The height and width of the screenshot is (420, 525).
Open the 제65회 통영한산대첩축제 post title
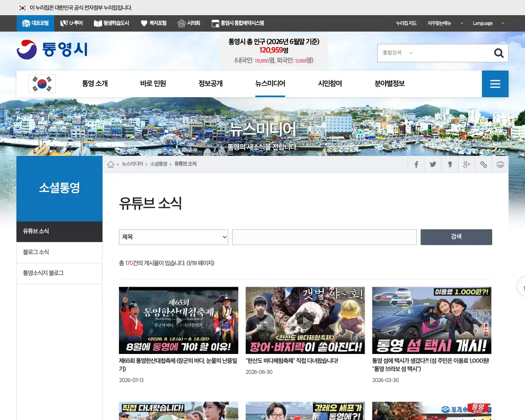pyautogui.click(x=178, y=365)
